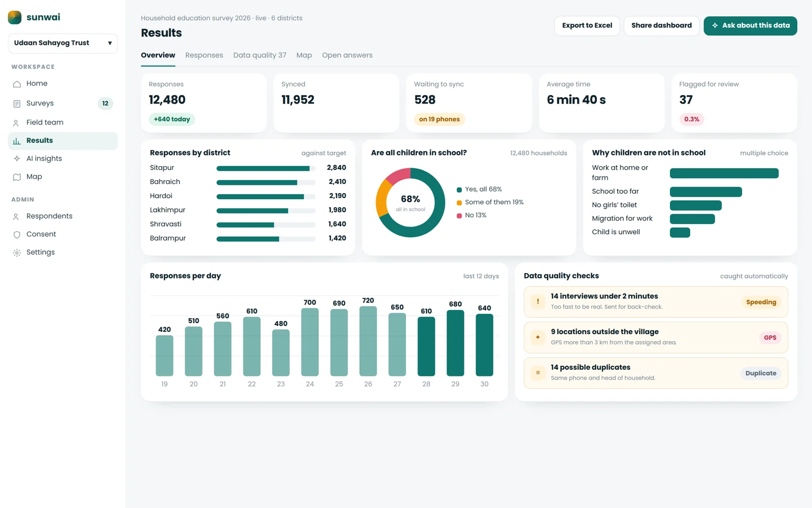
Task: Click the Consent shield icon
Action: 17,235
